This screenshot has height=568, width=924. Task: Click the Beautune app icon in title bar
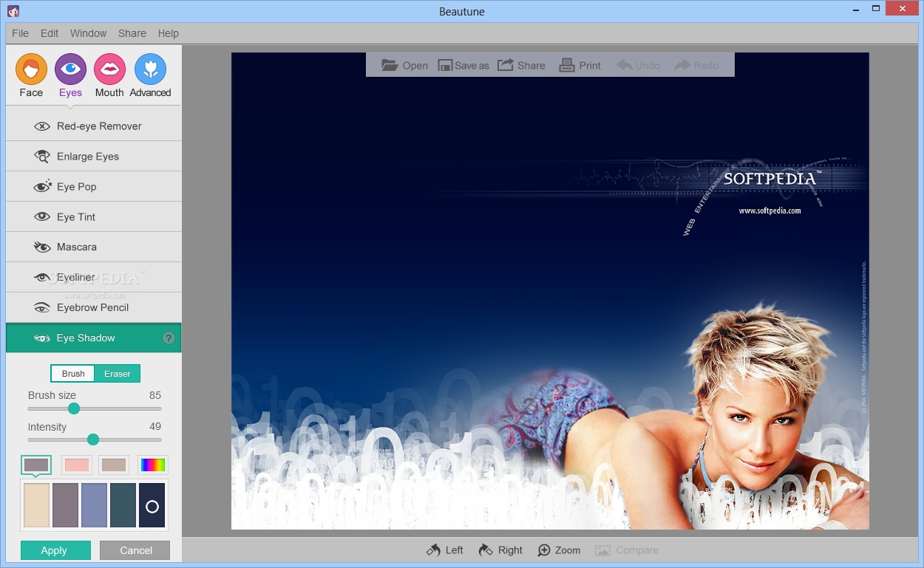click(x=13, y=10)
